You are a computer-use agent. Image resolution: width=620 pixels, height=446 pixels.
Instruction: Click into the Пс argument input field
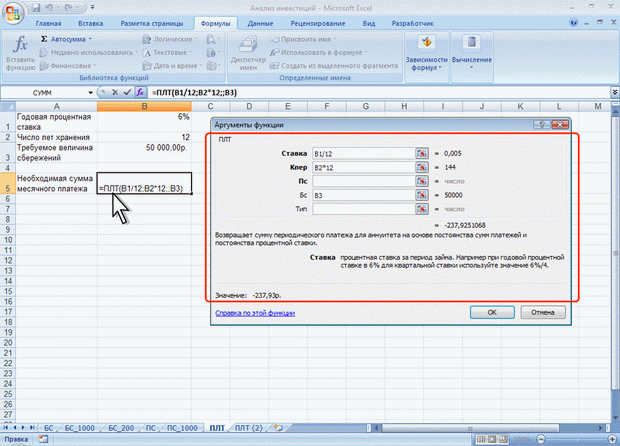[x=363, y=182]
